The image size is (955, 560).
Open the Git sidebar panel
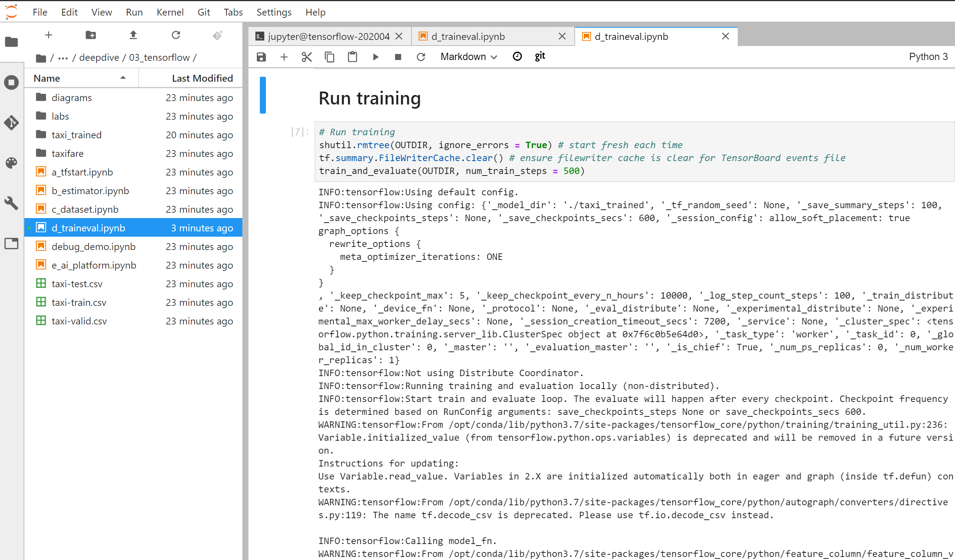[11, 122]
